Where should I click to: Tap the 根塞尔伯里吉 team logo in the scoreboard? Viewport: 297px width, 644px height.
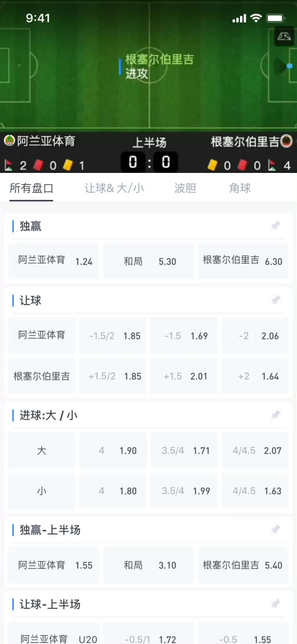point(286,141)
